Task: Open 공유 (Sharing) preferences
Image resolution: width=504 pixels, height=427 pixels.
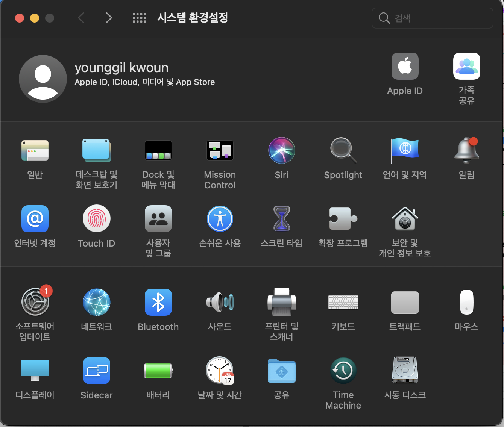Action: coord(282,371)
